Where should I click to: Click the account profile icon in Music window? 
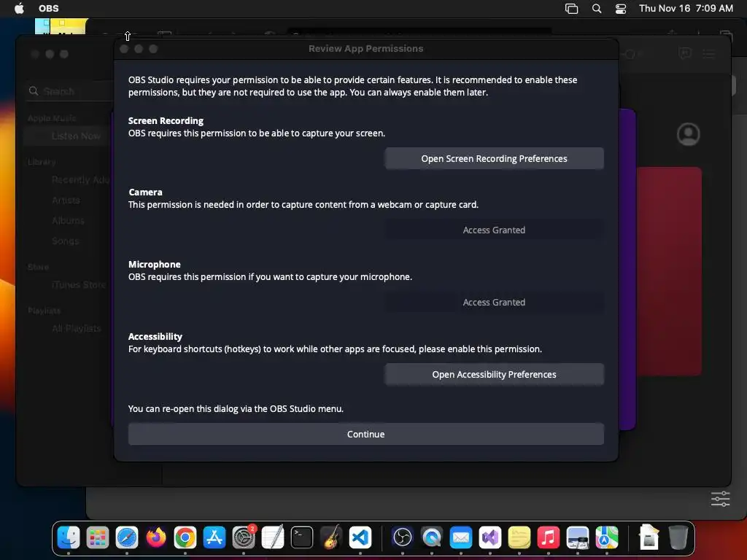689,134
